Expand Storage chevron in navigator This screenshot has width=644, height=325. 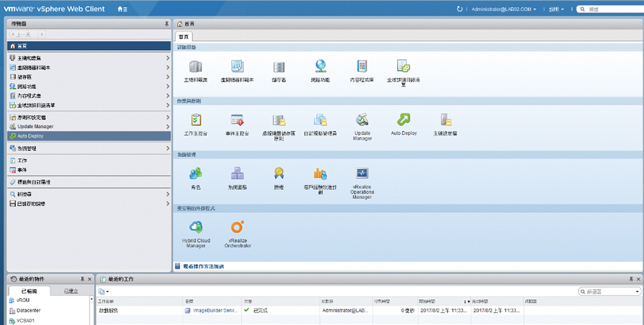coord(167,77)
